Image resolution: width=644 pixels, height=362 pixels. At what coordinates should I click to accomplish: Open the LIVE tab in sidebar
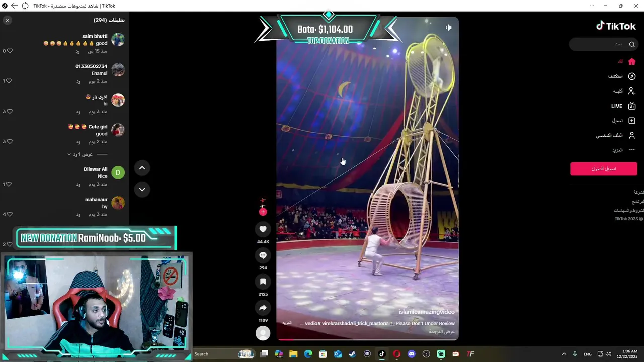(x=623, y=106)
